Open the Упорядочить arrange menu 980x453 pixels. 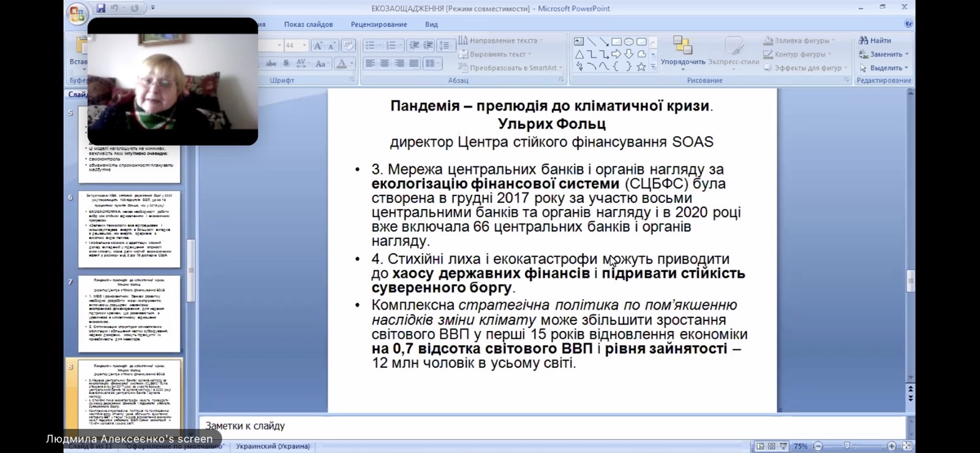[x=683, y=53]
